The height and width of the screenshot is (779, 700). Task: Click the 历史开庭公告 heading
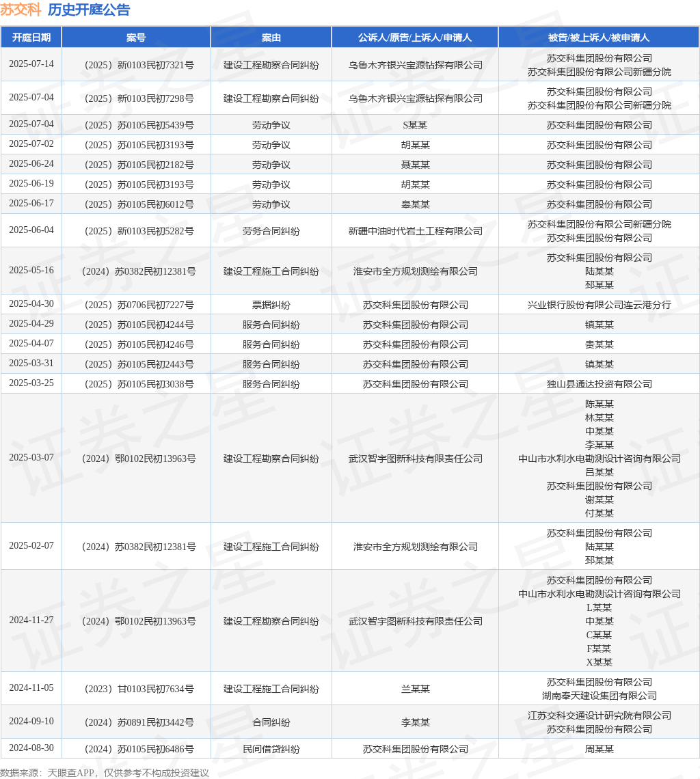tap(89, 10)
